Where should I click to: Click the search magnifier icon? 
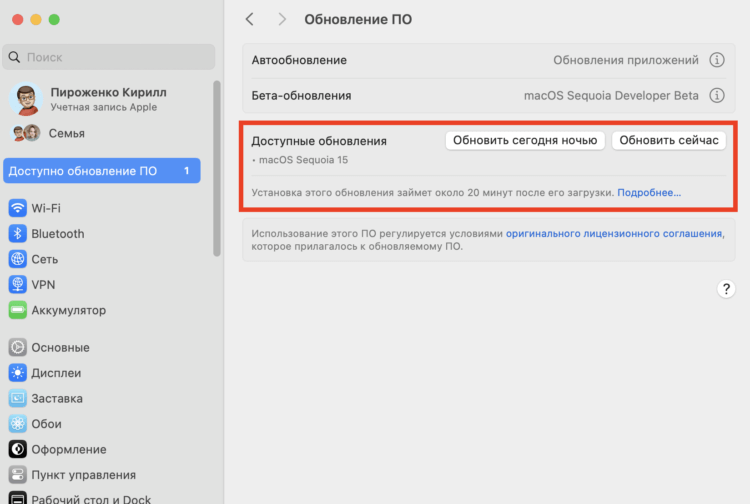click(x=14, y=57)
